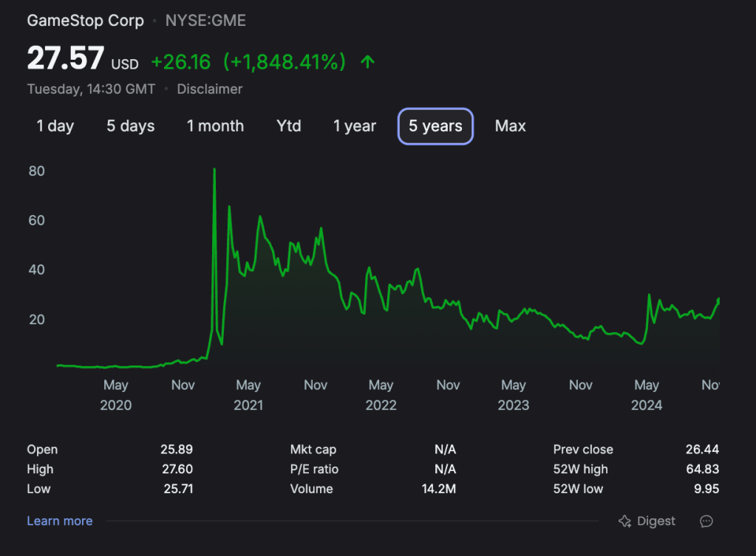
Task: Click the green up arrow indicator
Action: (x=367, y=62)
